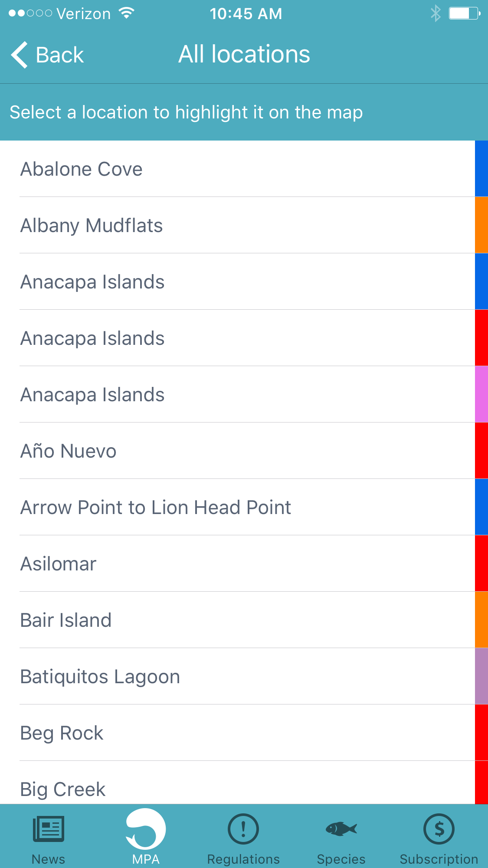Select Abalone Cove location

pyautogui.click(x=82, y=169)
